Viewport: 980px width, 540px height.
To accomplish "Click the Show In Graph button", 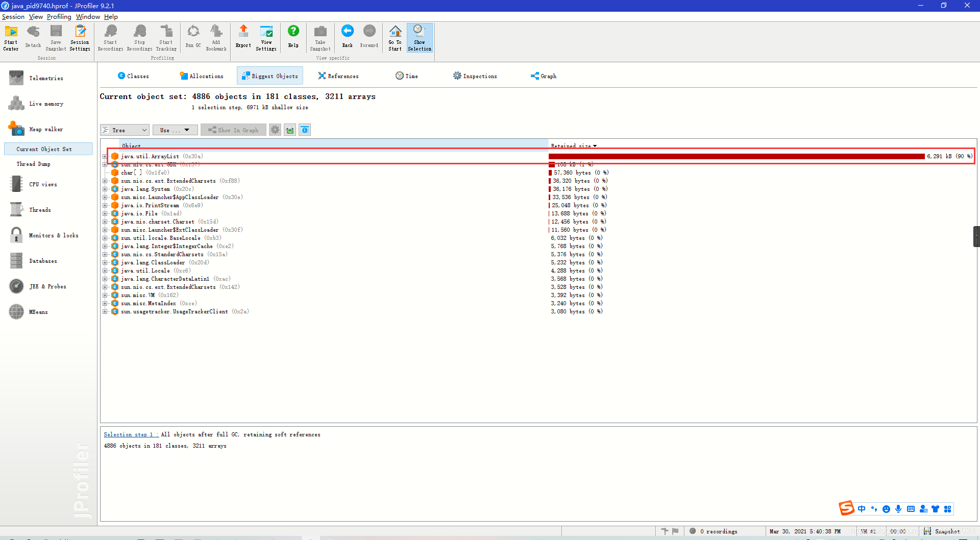I will pos(233,130).
